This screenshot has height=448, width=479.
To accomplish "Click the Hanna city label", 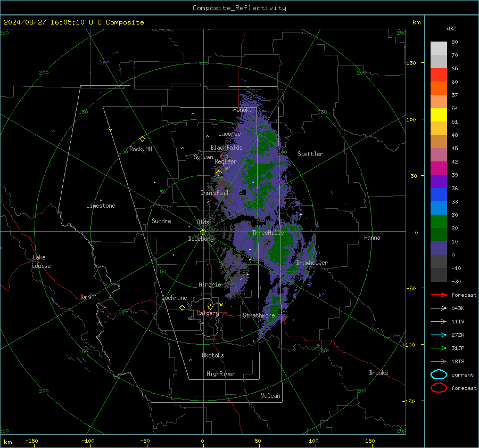I will [x=372, y=238].
